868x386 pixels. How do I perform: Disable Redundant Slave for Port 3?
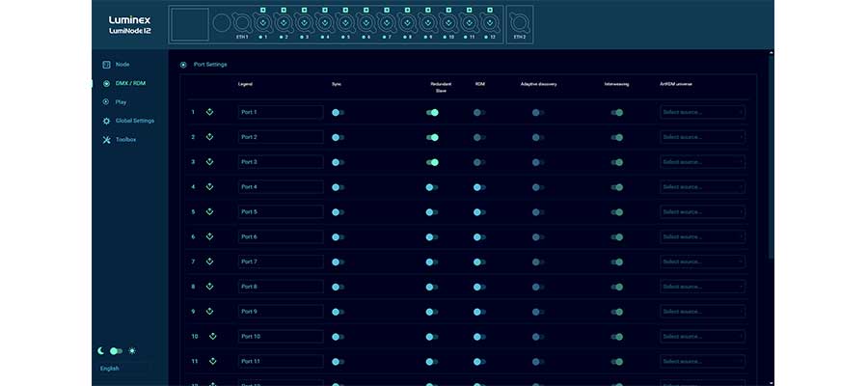[432, 162]
